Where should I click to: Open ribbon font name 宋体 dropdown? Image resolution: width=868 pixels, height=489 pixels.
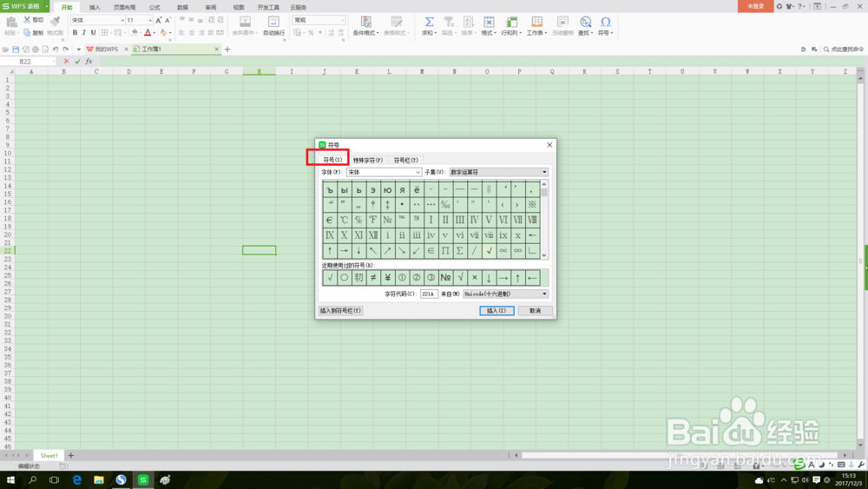click(122, 20)
